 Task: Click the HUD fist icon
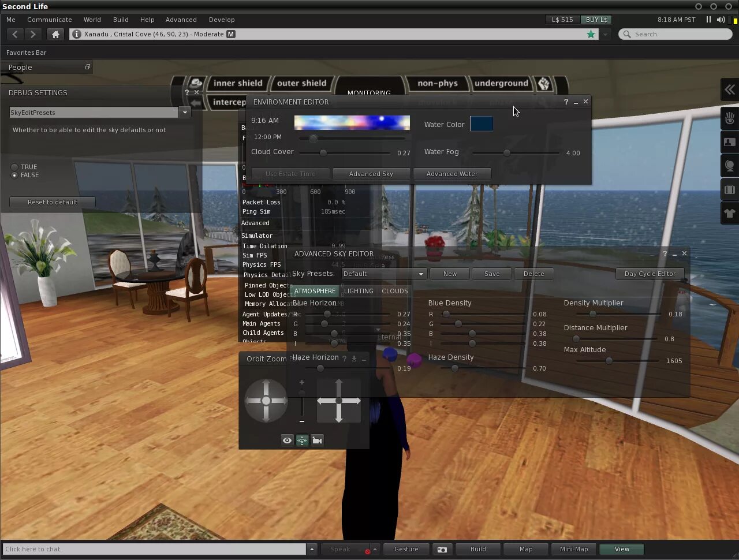544,84
